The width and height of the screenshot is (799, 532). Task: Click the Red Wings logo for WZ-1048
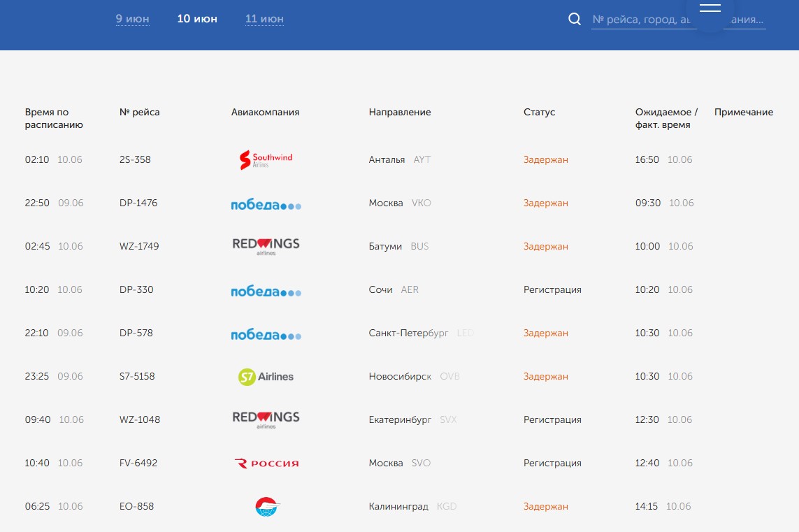coord(266,420)
